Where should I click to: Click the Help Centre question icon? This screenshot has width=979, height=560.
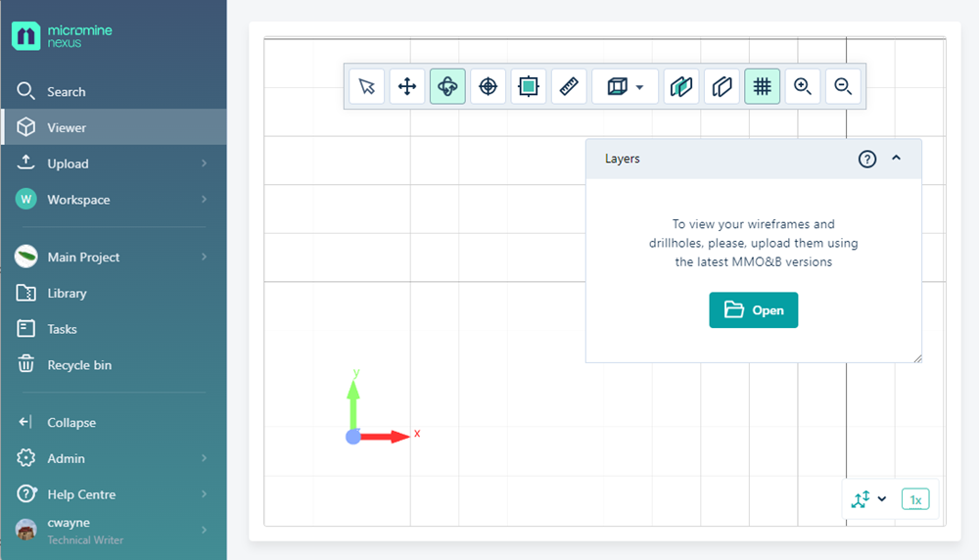click(x=26, y=493)
